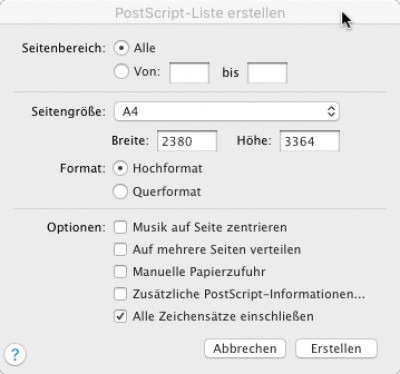Uncheck Alle Zeichensätze einschließen

[x=120, y=316]
